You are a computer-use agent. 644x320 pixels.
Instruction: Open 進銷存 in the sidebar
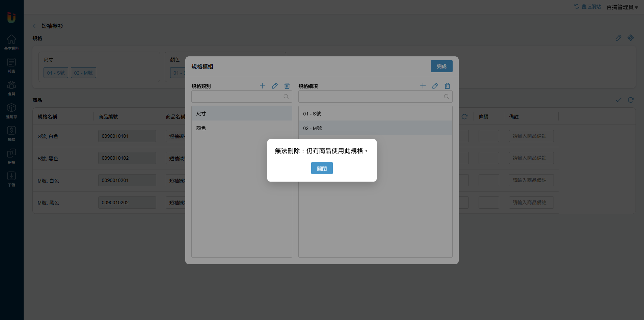coord(11,111)
